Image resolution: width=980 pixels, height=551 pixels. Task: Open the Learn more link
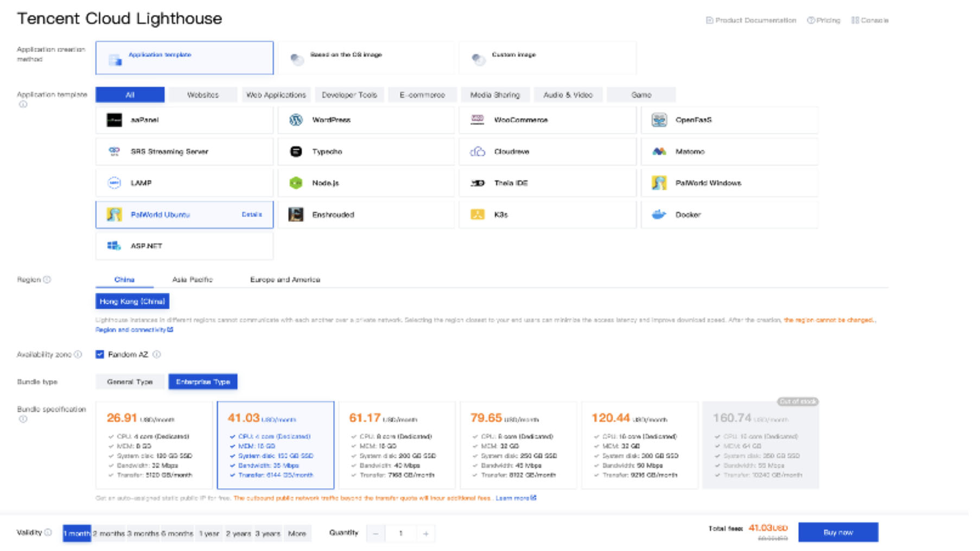click(516, 498)
